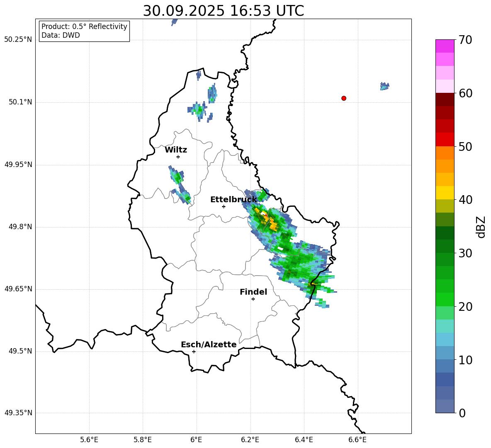Click the 49.5°N latitude label
The width and height of the screenshot is (491, 448).
coord(20,351)
